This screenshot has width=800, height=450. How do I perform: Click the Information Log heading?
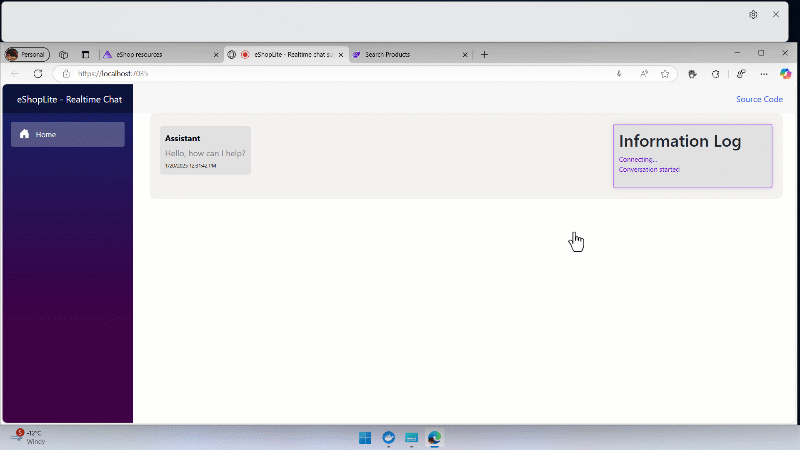point(680,141)
